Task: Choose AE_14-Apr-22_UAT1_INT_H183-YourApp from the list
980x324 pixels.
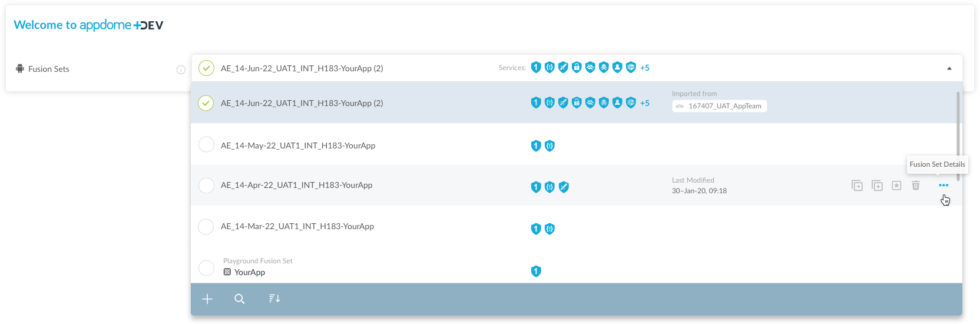Action: [x=296, y=185]
